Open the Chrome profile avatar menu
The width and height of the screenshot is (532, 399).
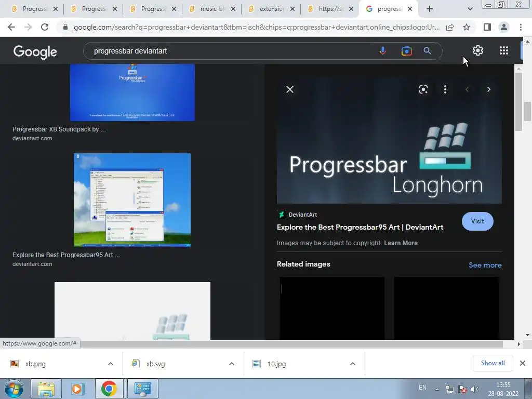(x=504, y=27)
